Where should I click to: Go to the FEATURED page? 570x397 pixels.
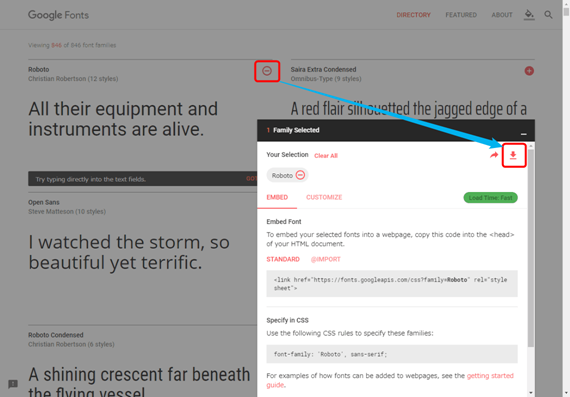click(461, 15)
